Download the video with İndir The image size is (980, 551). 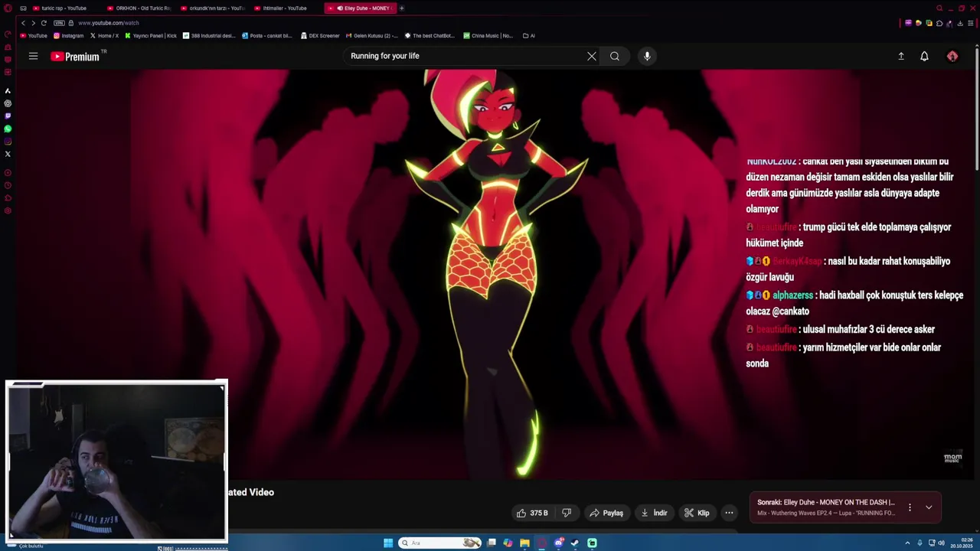pyautogui.click(x=655, y=513)
